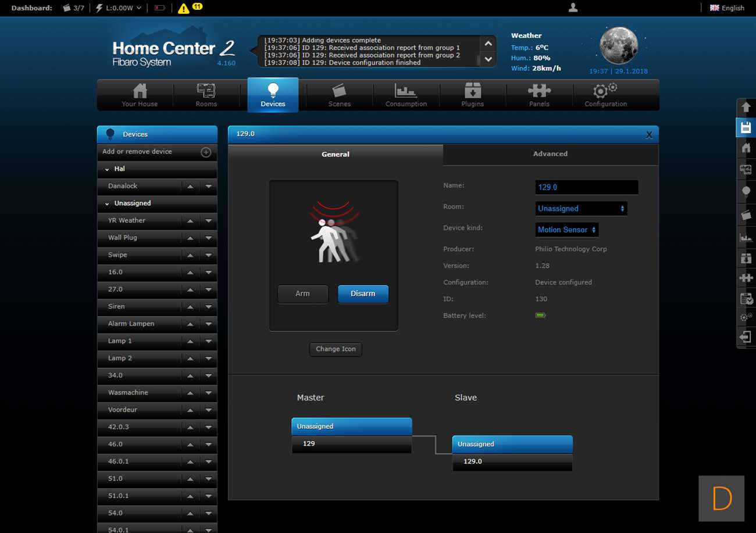Image resolution: width=756 pixels, height=533 pixels.
Task: Open the Device kind dropdown
Action: click(x=567, y=230)
